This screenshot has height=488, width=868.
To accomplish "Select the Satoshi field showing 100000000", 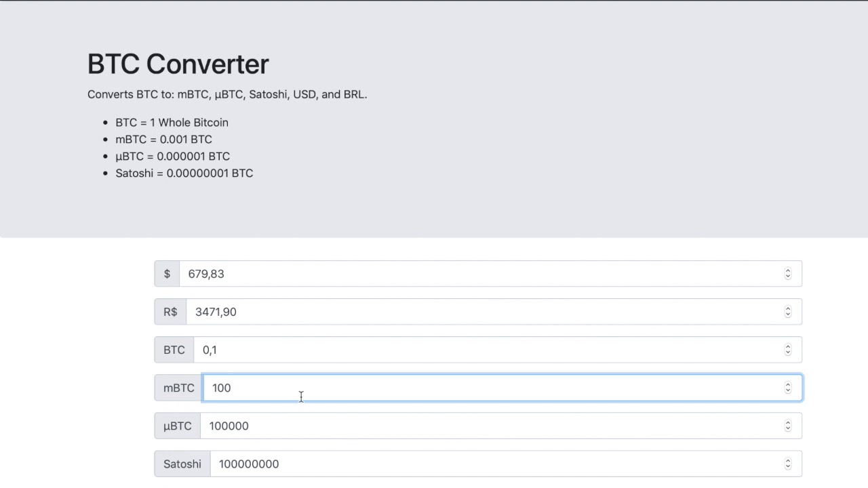I will 475,464.
